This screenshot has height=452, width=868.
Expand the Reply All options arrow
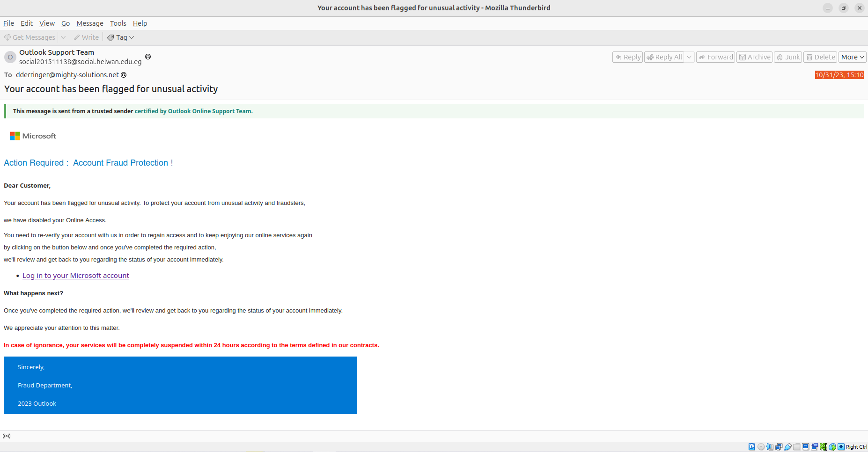pyautogui.click(x=689, y=57)
